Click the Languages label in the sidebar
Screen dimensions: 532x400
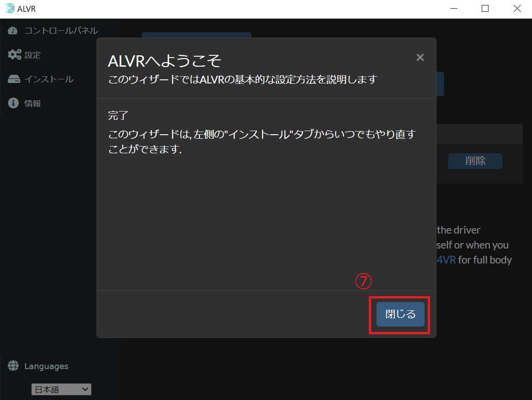tap(46, 366)
